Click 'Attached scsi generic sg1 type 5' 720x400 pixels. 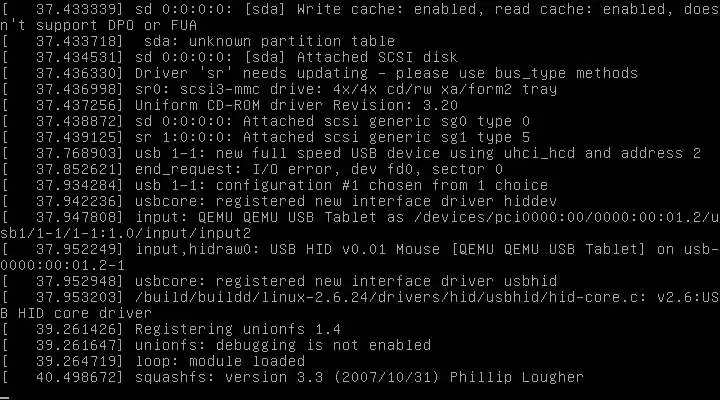(x=386, y=137)
